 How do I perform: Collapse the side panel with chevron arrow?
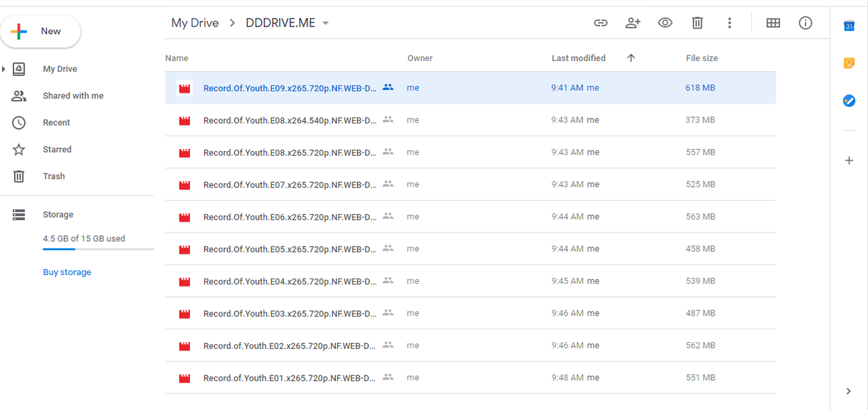849,391
